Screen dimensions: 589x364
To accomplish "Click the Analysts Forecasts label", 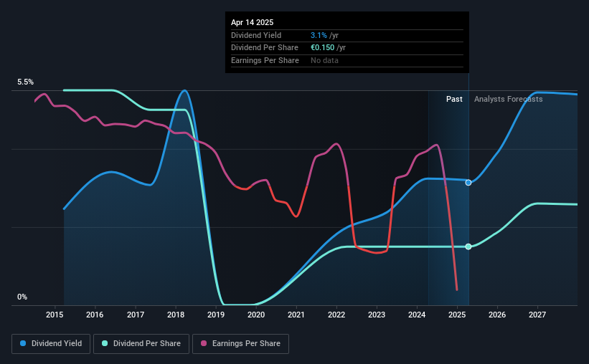I will 508,99.
